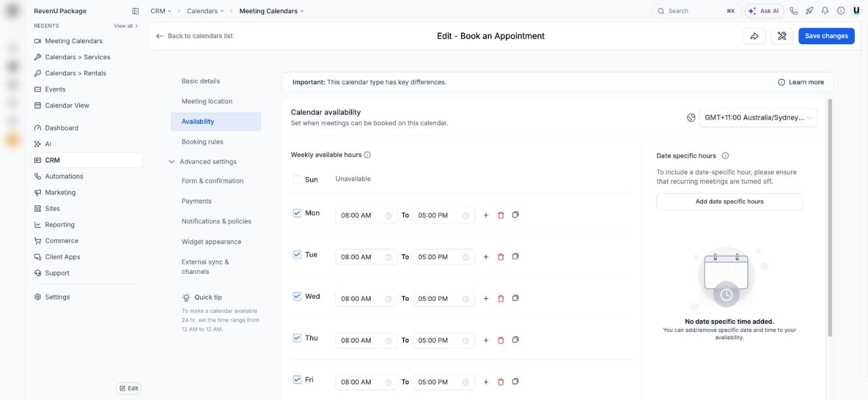The width and height of the screenshot is (868, 400).
Task: Uncheck the Mon availability checkbox
Action: pyautogui.click(x=297, y=213)
